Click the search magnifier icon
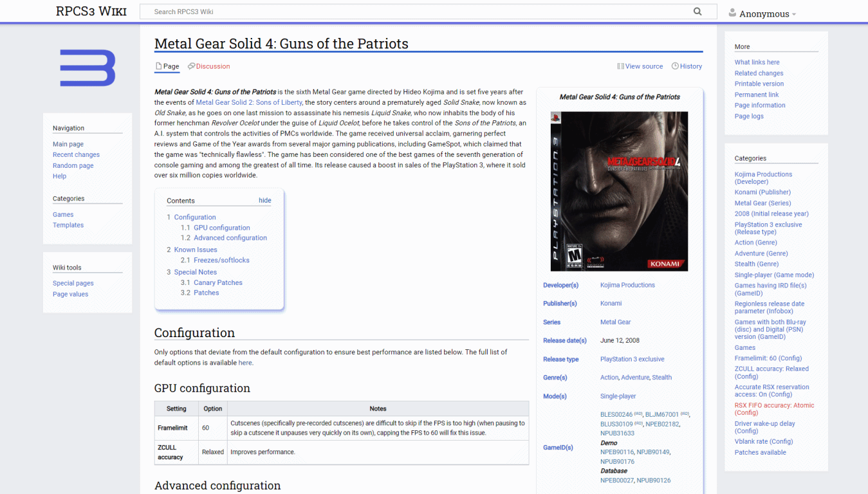Viewport: 868px width, 494px height. (x=697, y=12)
